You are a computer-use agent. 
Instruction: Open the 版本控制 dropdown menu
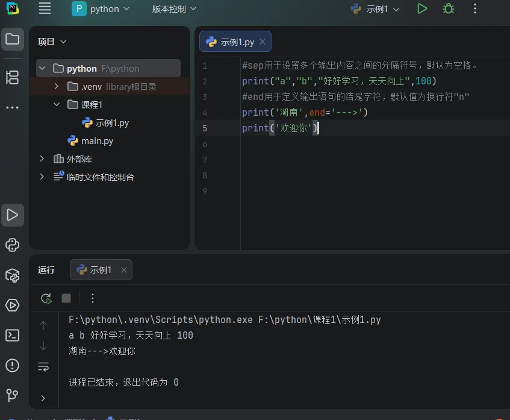(174, 9)
